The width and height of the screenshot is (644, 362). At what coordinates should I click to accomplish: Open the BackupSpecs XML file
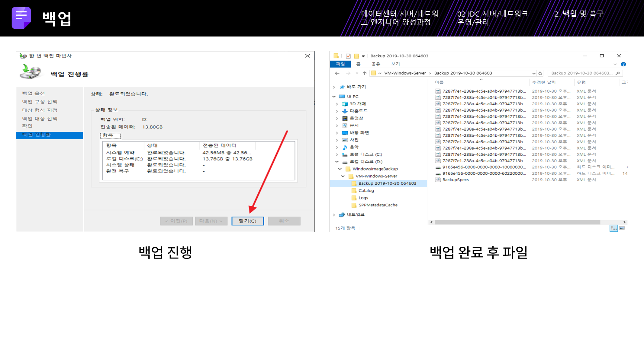[x=455, y=180]
